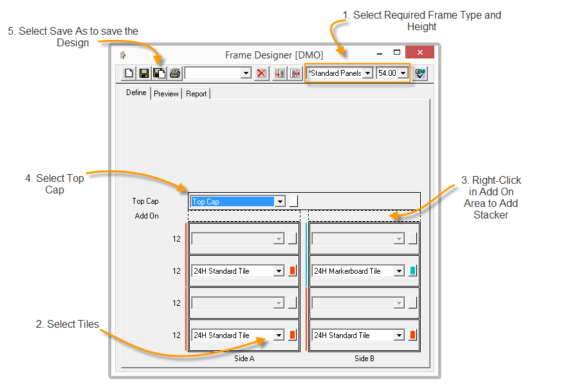Screen dimensions: 572x392
Task: Open the 54.00 frame height dropdown
Action: pyautogui.click(x=403, y=73)
